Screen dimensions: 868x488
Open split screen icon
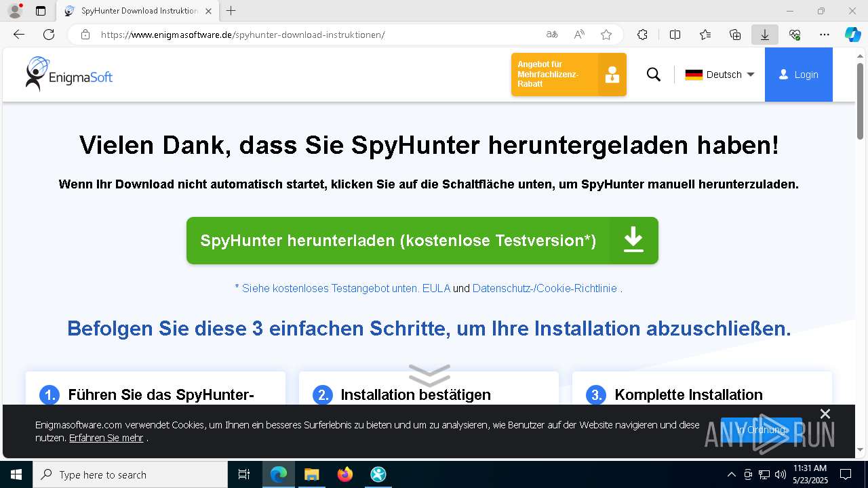point(675,35)
